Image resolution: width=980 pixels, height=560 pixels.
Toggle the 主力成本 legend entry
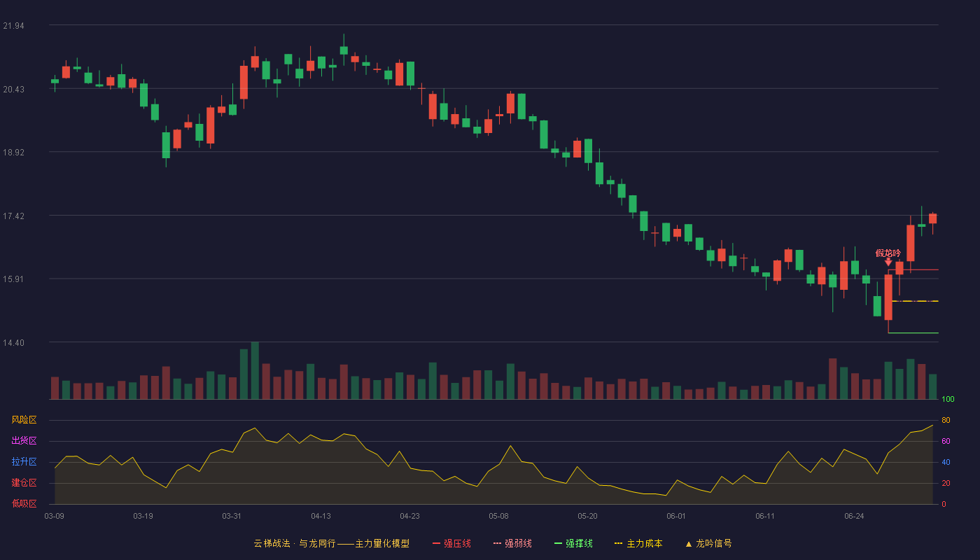(638, 543)
